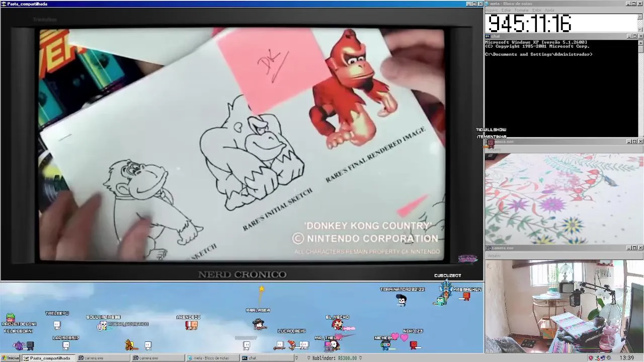The height and width of the screenshot is (362, 644).
Task: Close the meta Notepad window
Action: click(x=640, y=4)
